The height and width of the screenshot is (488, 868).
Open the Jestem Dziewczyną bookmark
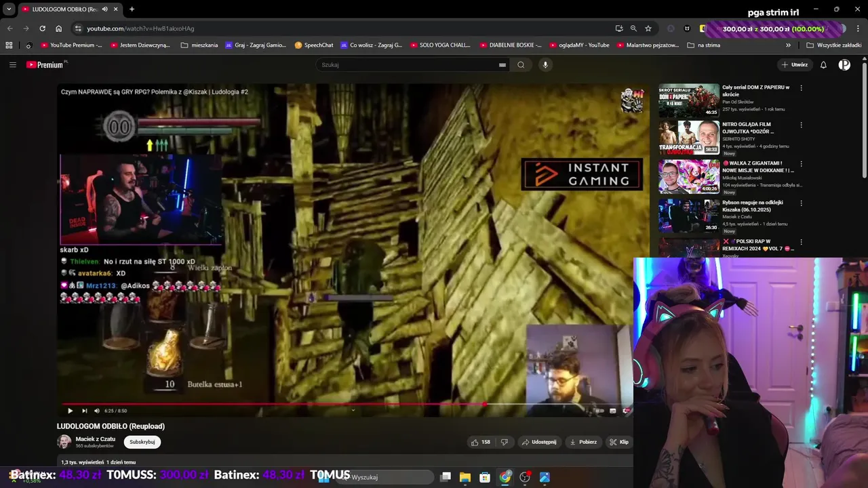tap(140, 45)
